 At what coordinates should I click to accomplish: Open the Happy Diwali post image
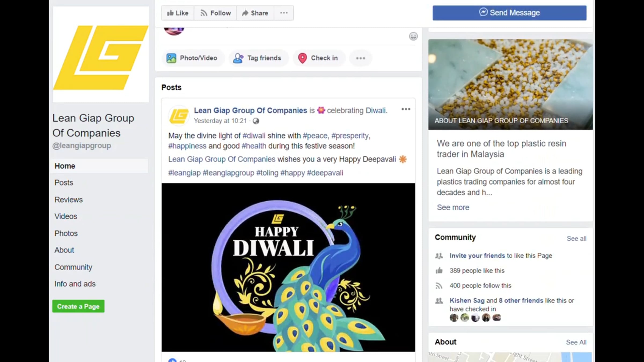(288, 267)
